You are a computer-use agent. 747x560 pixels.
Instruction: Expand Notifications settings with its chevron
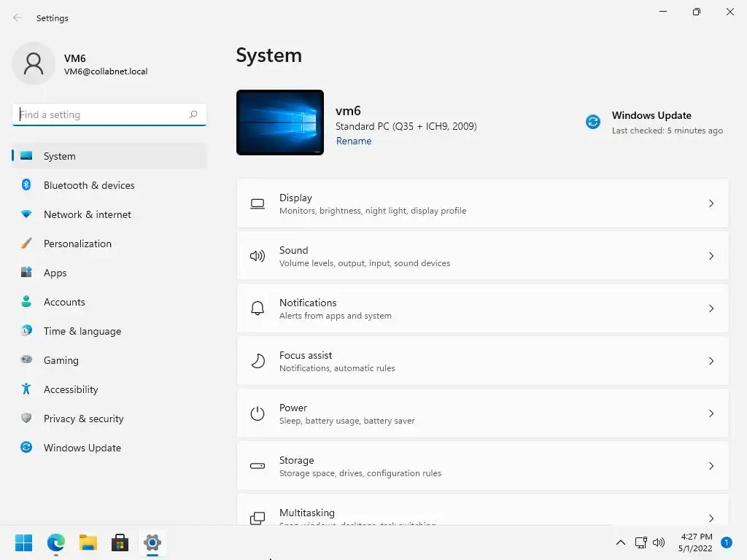pos(711,308)
